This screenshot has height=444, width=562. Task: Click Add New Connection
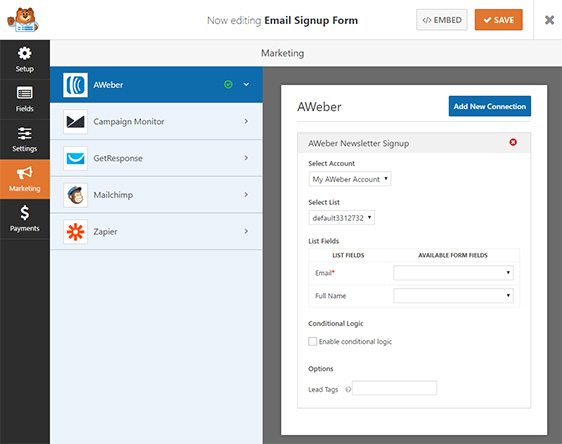(x=490, y=106)
